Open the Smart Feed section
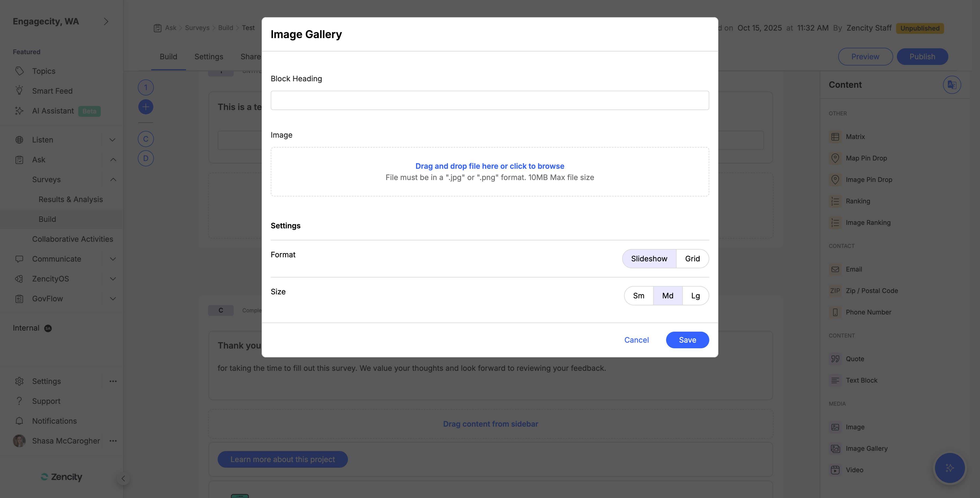980x498 pixels. (x=52, y=91)
